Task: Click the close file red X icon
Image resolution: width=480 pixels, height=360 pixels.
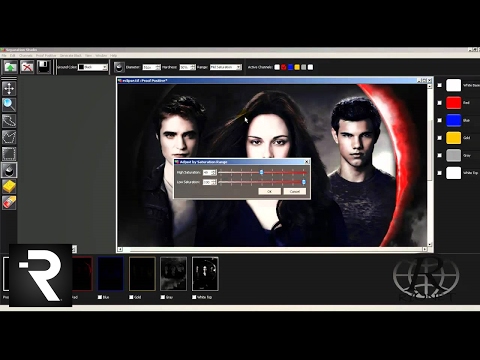Action: point(27,67)
